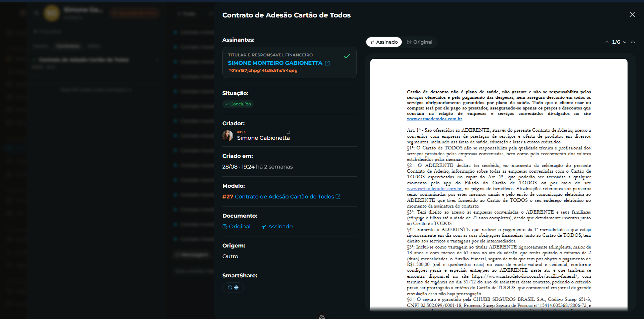Click signer ID #01m157jzhpg14ts8drhs1r4qeg
The width and height of the screenshot is (644, 319).
(x=263, y=71)
